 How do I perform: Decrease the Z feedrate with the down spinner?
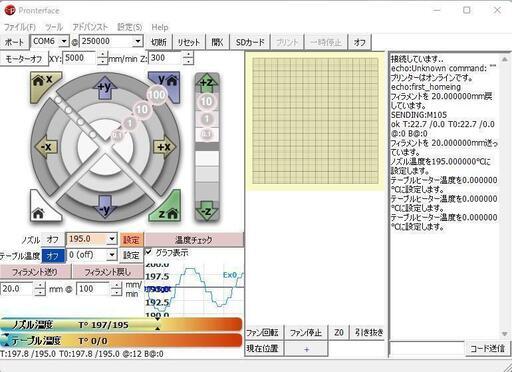(188, 62)
